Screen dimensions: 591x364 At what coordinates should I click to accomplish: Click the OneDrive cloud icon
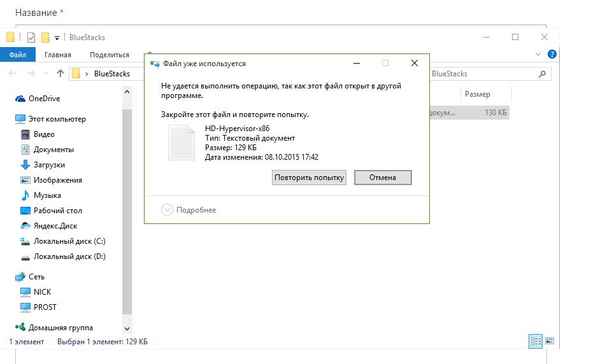tap(20, 99)
